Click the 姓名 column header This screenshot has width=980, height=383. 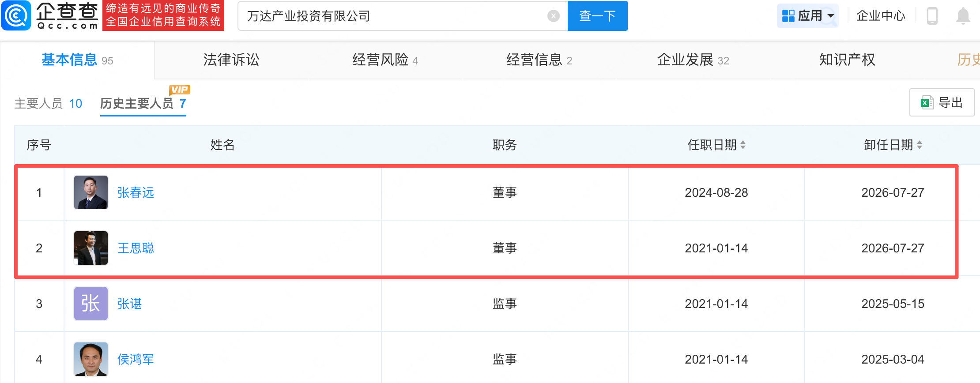pos(222,145)
